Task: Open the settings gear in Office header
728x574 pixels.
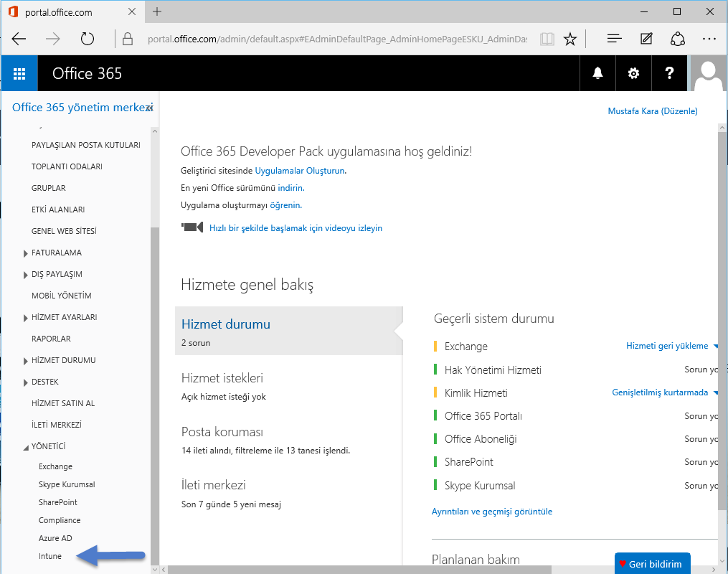Action: (633, 73)
